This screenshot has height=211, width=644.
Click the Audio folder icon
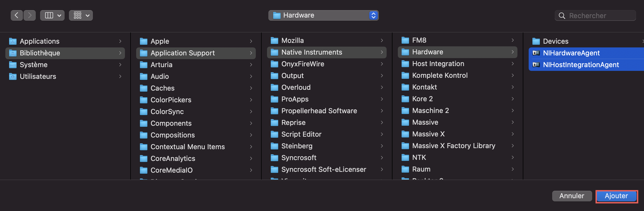pos(144,76)
